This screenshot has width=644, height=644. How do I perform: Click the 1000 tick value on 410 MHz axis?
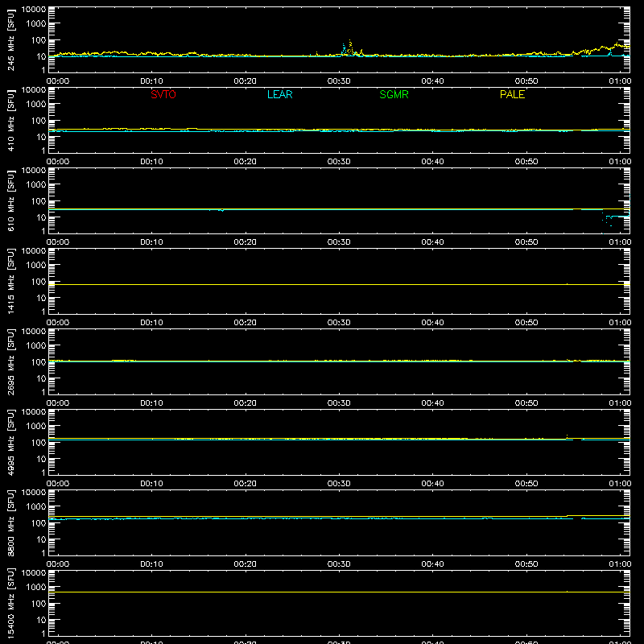coord(36,104)
